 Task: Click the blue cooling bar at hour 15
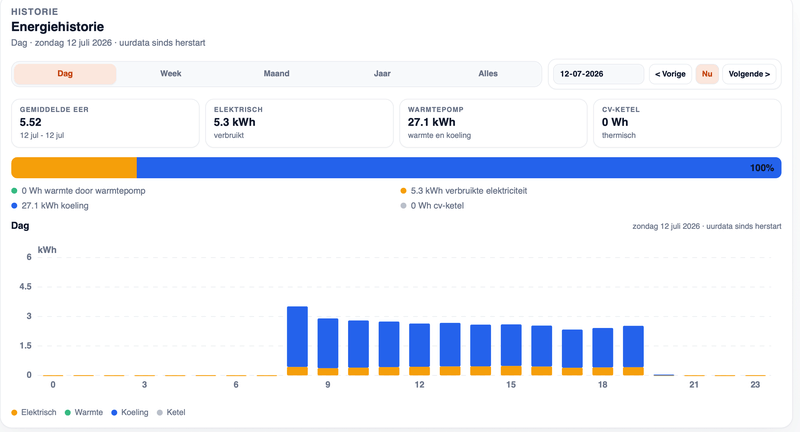pos(511,345)
